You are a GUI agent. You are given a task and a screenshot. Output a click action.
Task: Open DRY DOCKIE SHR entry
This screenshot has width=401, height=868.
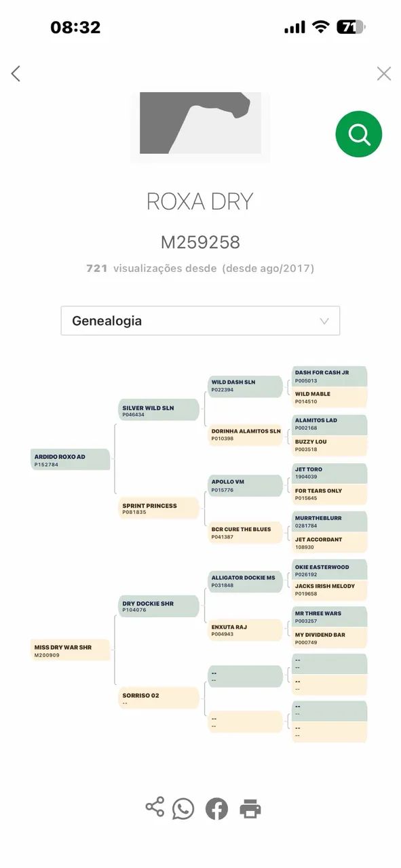click(159, 606)
